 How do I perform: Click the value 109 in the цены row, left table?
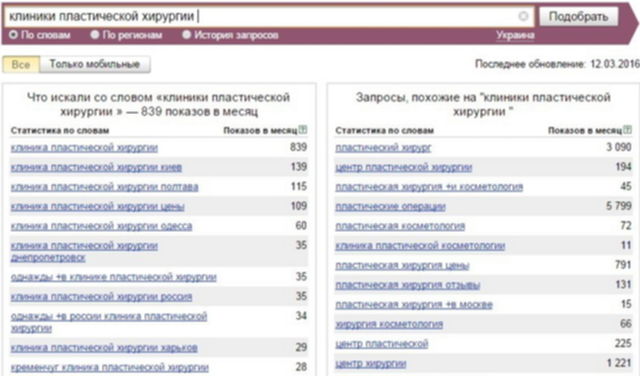[x=299, y=206]
